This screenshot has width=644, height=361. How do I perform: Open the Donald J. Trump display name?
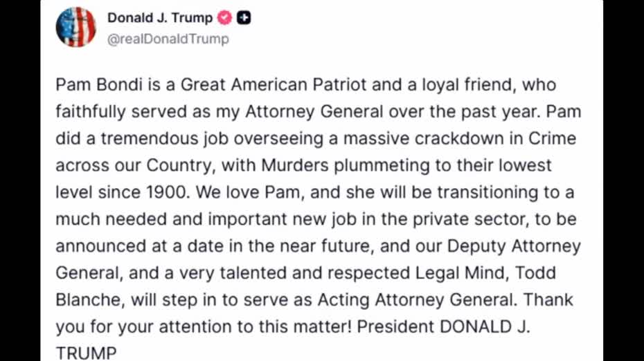click(159, 18)
